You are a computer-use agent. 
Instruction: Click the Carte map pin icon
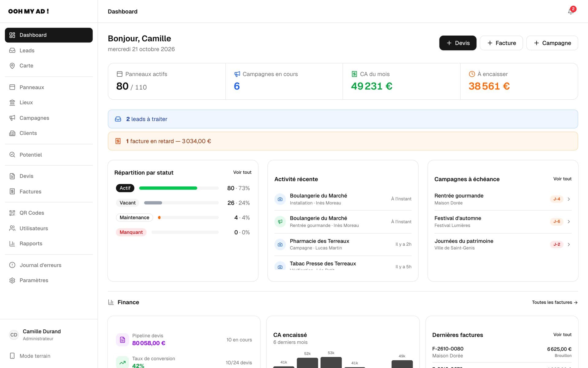click(x=12, y=66)
